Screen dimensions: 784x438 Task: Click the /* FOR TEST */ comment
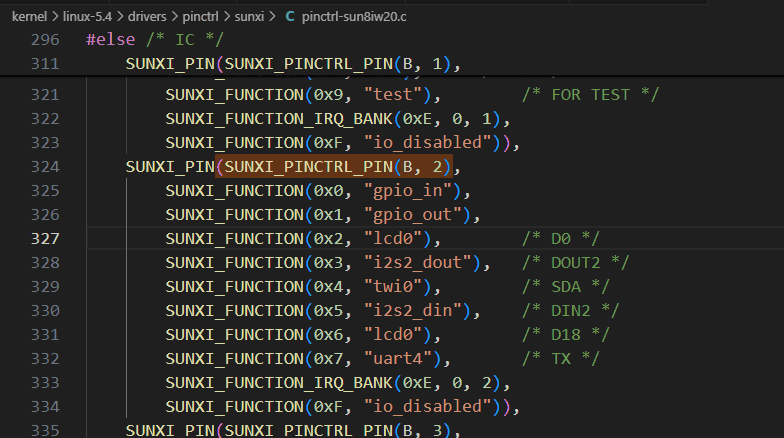(x=575, y=94)
